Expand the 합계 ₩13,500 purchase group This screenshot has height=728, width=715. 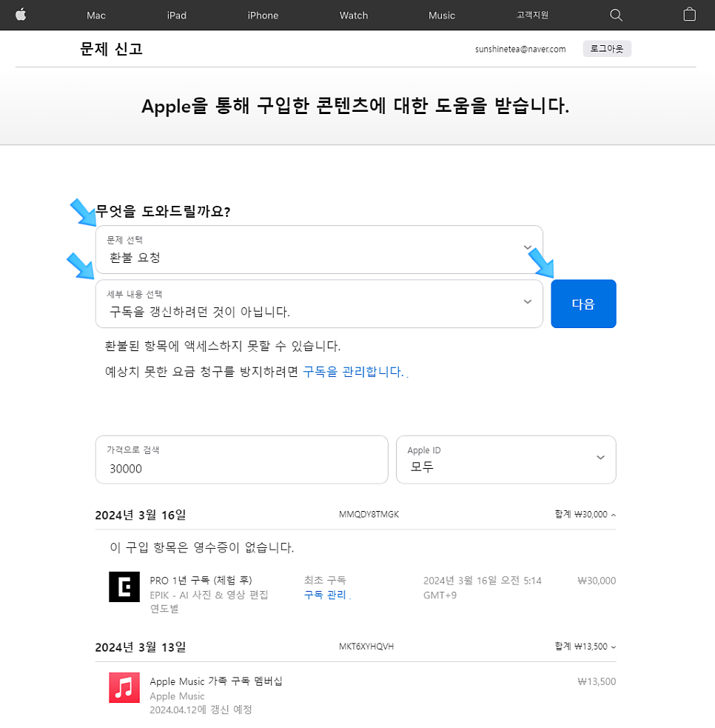(585, 647)
